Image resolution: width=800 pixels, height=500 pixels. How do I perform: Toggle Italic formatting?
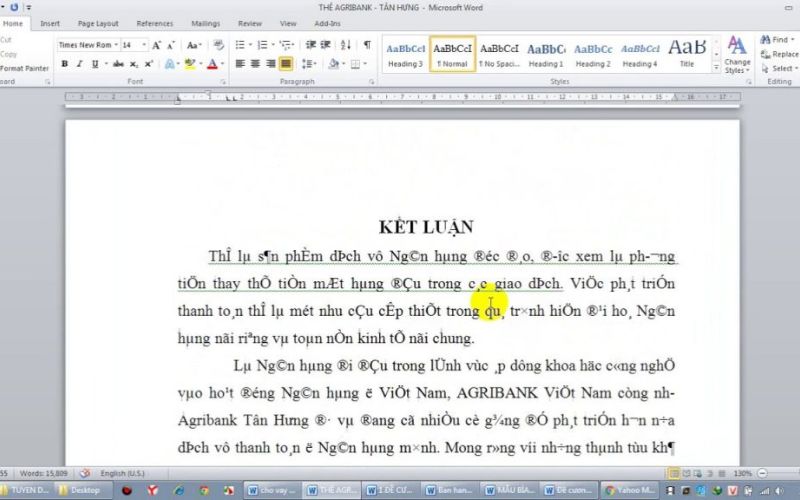(79, 64)
